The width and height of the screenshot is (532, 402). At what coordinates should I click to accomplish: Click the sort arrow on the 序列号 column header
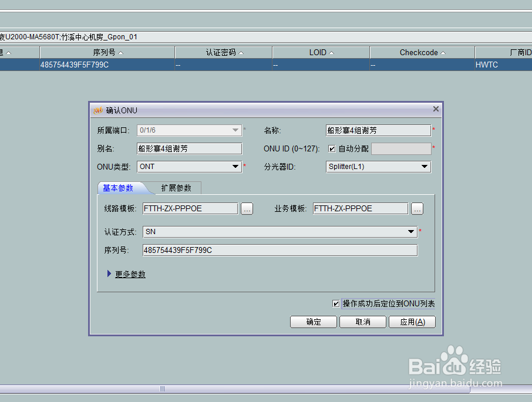pos(120,52)
